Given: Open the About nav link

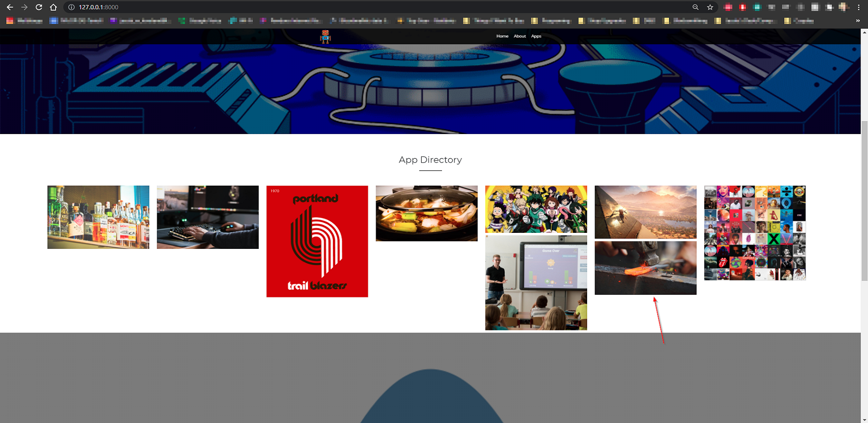Looking at the screenshot, I should pos(519,36).
